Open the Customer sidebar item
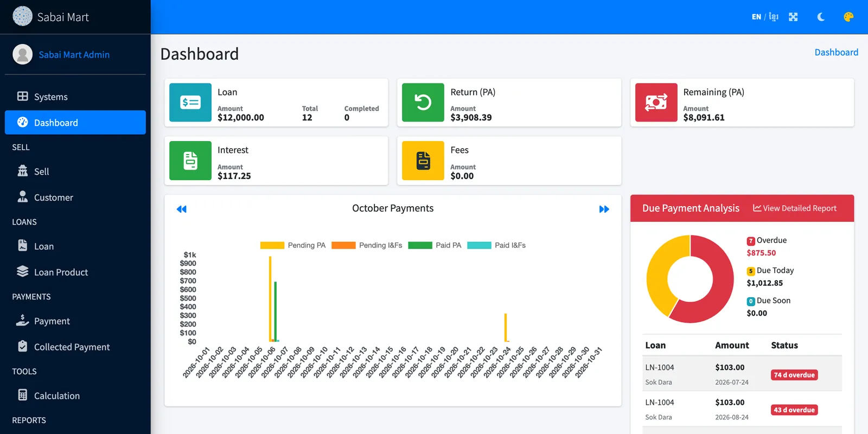868x434 pixels. 75,197
